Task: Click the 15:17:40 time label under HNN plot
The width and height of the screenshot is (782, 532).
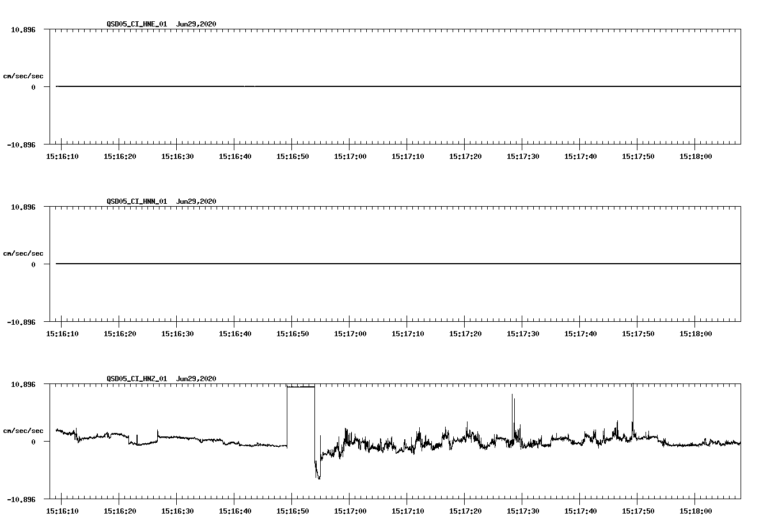Action: pyautogui.click(x=580, y=334)
